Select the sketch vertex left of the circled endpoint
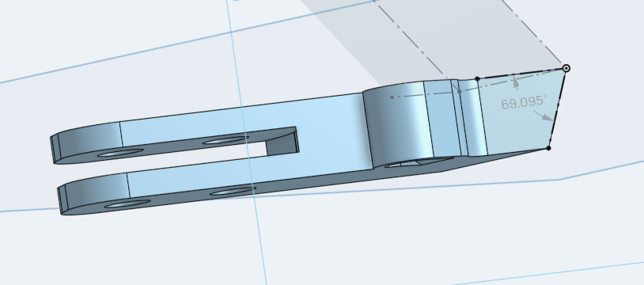 click(x=477, y=78)
